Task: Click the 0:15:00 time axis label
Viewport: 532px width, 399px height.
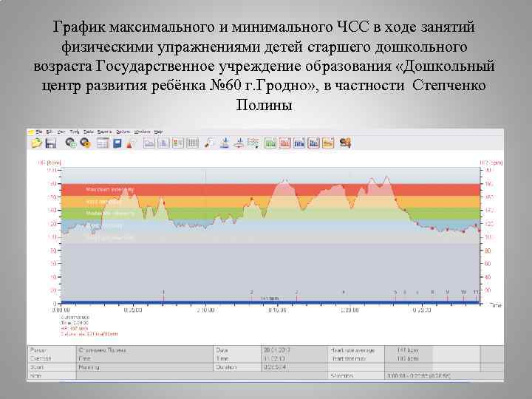Action: 277,310
